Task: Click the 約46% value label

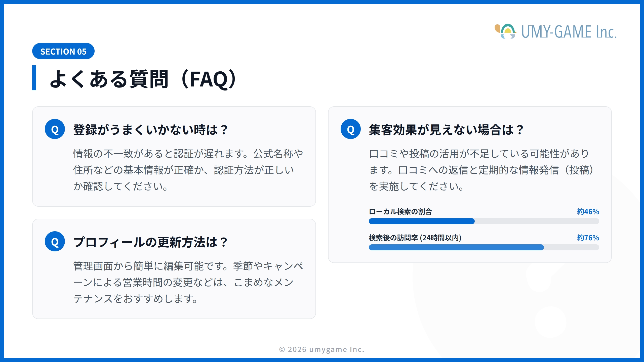Action: click(588, 212)
